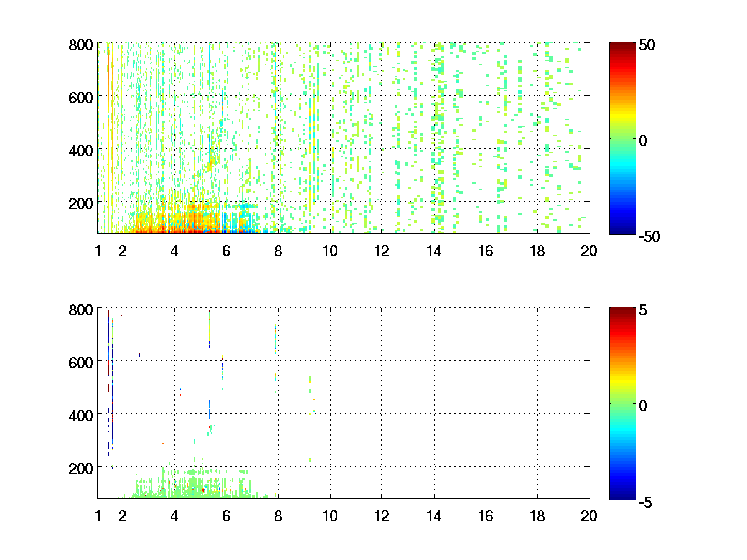The height and width of the screenshot is (560, 747).
Task: Pick x-axis tick "10" under the lower plot
Action: [x=330, y=516]
